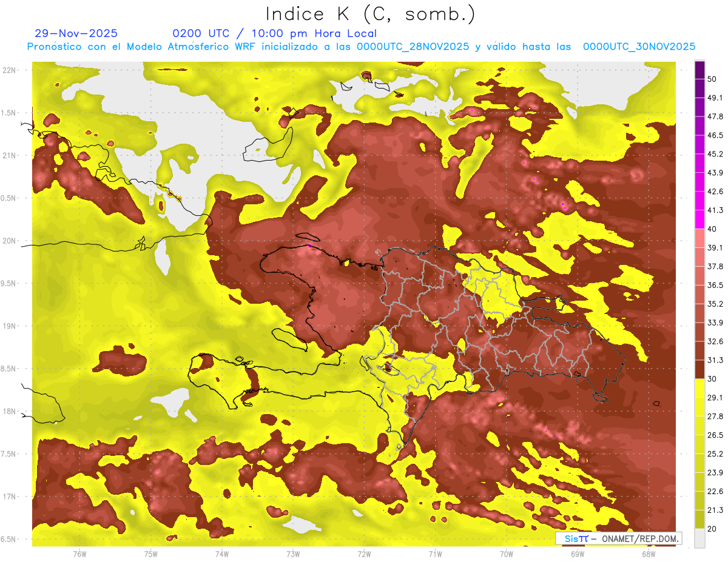This screenshot has width=728, height=562.
Task: Click the '75W' longitude label
Action: 151,554
